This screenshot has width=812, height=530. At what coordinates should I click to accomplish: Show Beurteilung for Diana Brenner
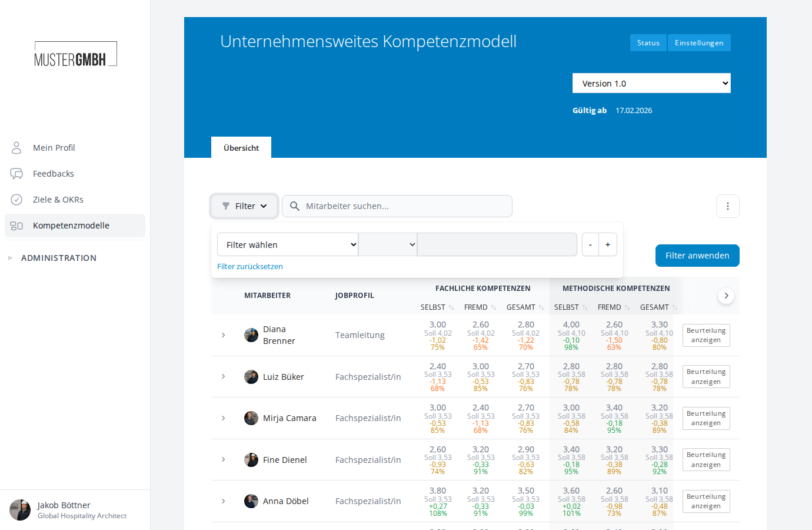click(x=706, y=335)
